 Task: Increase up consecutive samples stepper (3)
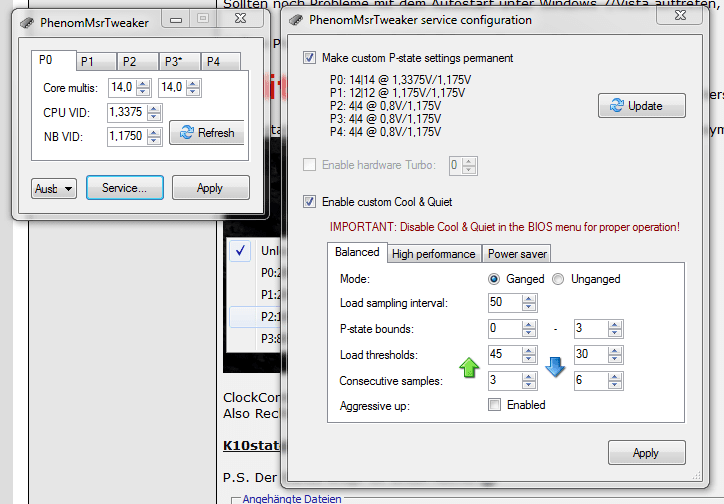(x=529, y=376)
